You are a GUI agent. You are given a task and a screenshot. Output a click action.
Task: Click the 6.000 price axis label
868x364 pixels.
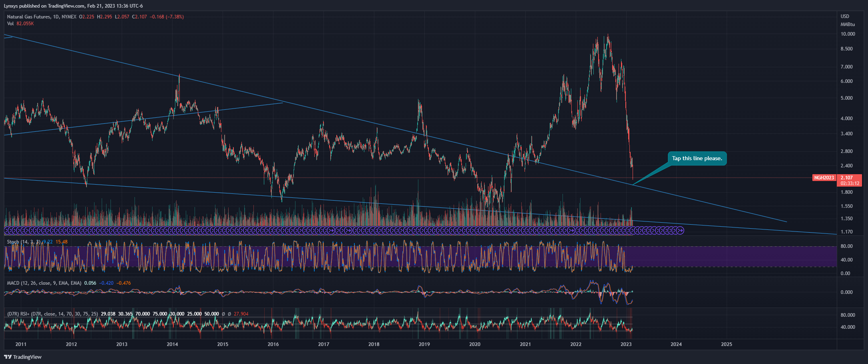tap(847, 81)
